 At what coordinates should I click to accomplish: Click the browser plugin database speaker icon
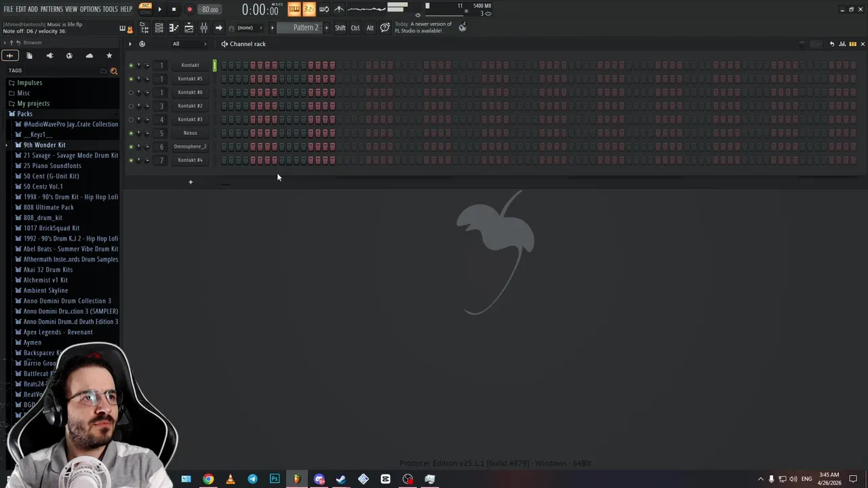tap(50, 56)
